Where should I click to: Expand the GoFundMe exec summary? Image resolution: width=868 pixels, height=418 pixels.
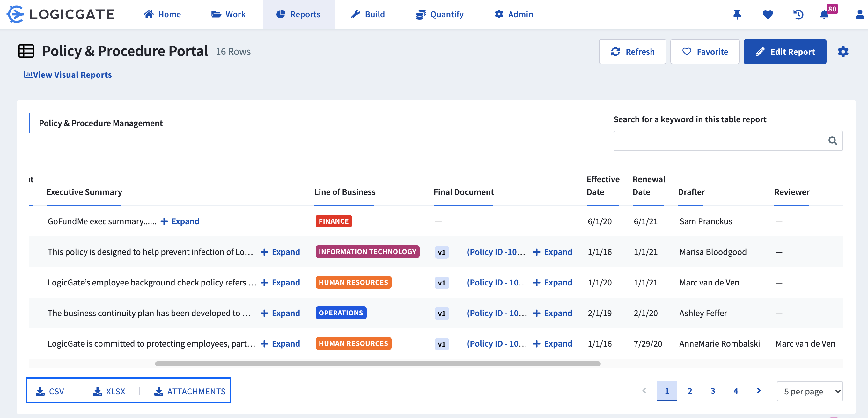click(180, 221)
